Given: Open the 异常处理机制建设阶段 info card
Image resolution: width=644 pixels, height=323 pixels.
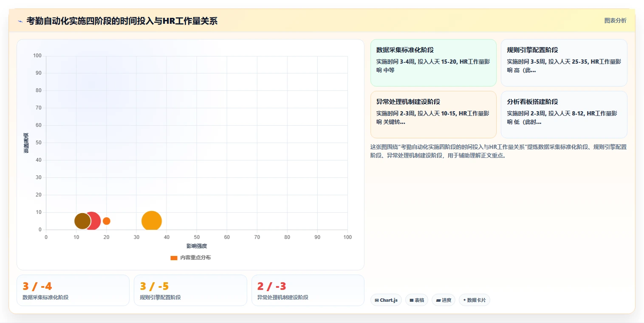Looking at the screenshot, I should coord(433,115).
